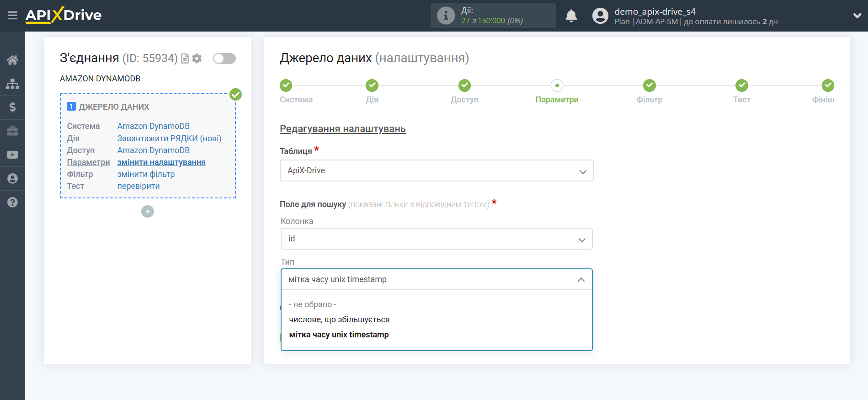The image size is (868, 400).
Task: Click the notifications bell icon
Action: coord(571,16)
